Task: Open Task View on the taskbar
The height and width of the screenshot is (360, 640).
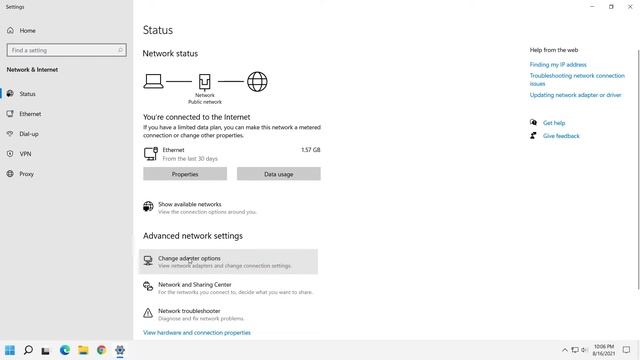Action: click(x=46, y=351)
